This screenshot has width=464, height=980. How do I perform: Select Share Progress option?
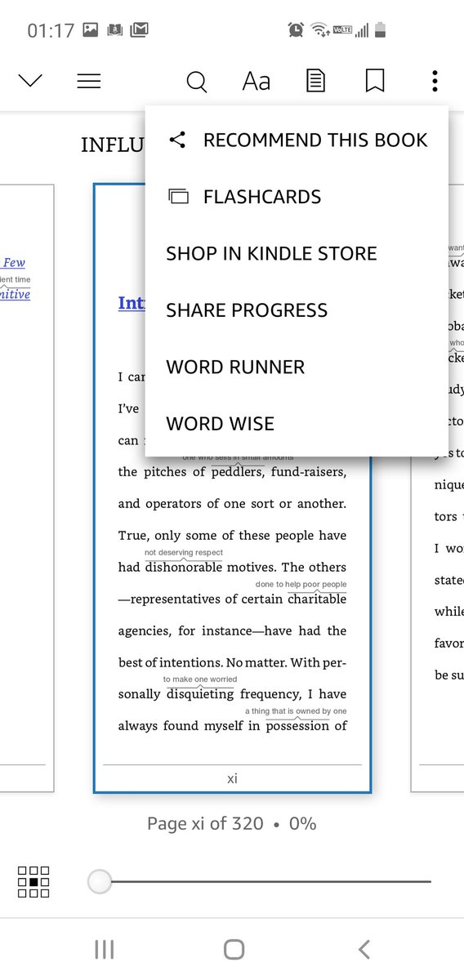(x=297, y=310)
